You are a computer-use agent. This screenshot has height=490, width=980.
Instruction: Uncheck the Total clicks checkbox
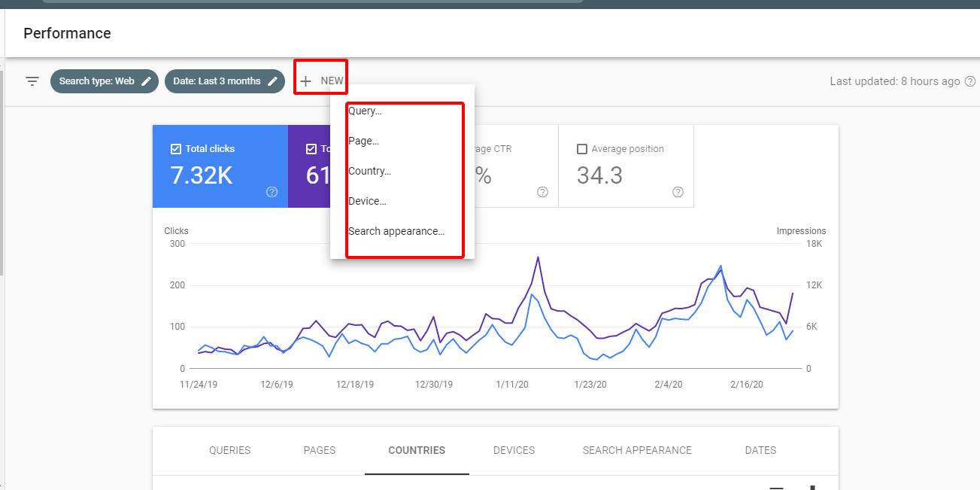(176, 149)
